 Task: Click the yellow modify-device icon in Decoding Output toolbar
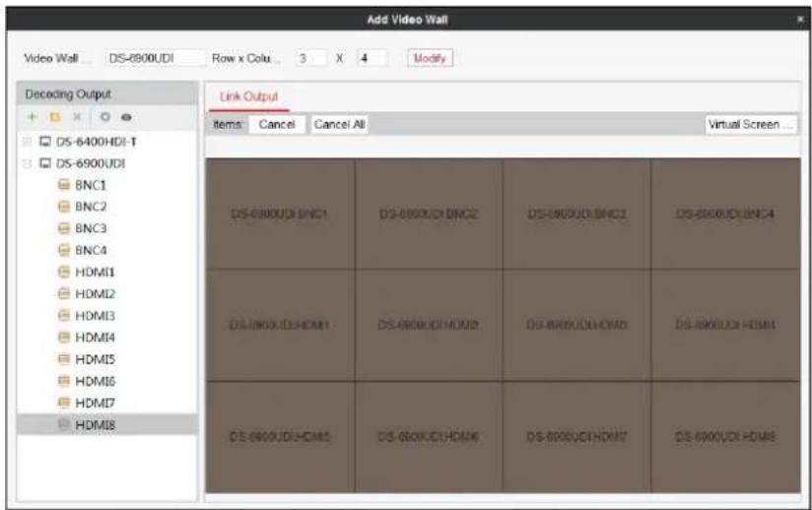pos(54,117)
